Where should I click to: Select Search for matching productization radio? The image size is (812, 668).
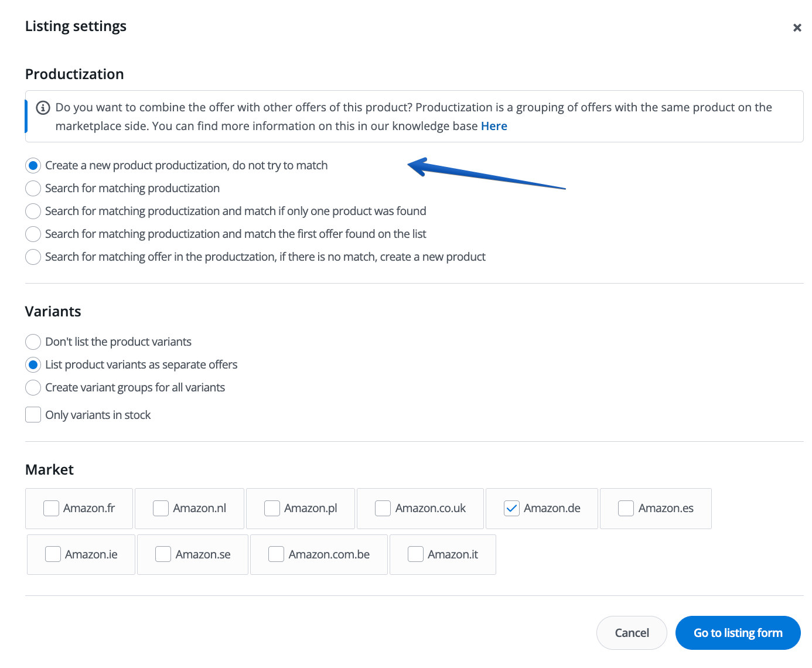[33, 189]
